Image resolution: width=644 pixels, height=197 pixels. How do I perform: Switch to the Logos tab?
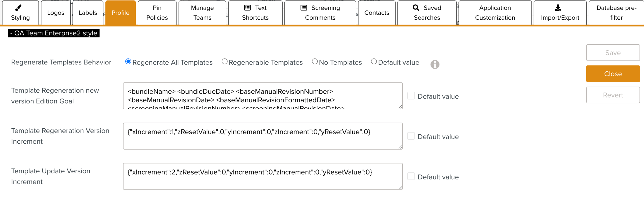pyautogui.click(x=56, y=13)
